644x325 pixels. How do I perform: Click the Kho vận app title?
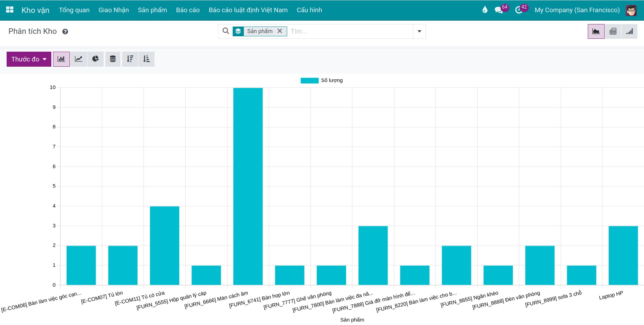(x=36, y=10)
